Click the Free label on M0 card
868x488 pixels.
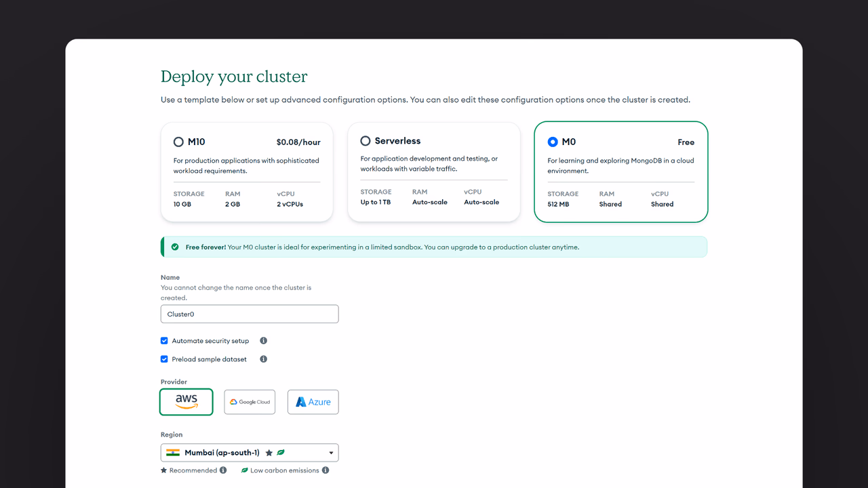coord(686,142)
